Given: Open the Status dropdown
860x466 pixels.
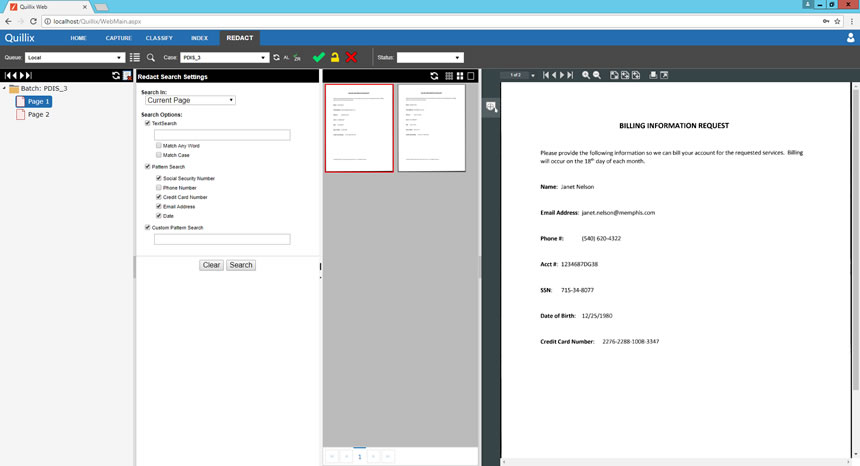Looking at the screenshot, I should [430, 58].
